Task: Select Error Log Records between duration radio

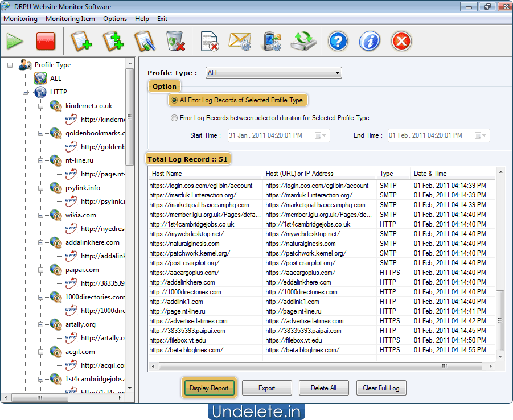Action: point(174,118)
